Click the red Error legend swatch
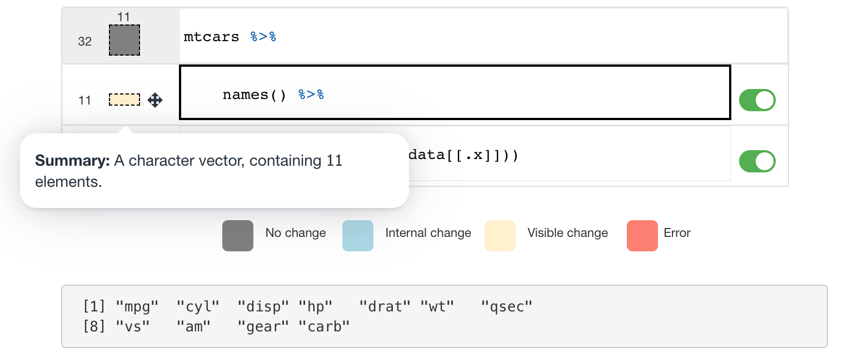868x357 pixels. click(642, 236)
